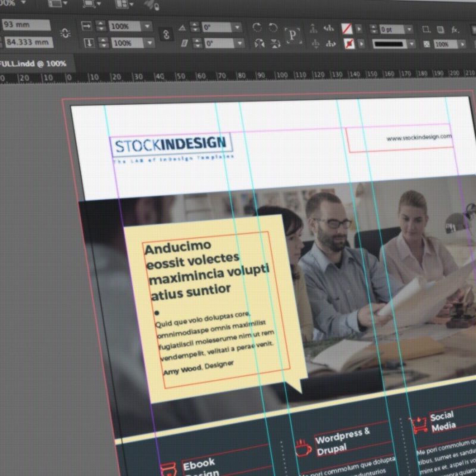This screenshot has width=476, height=476.
Task: Click the GPU performance rocket icon
Action: [152, 5]
